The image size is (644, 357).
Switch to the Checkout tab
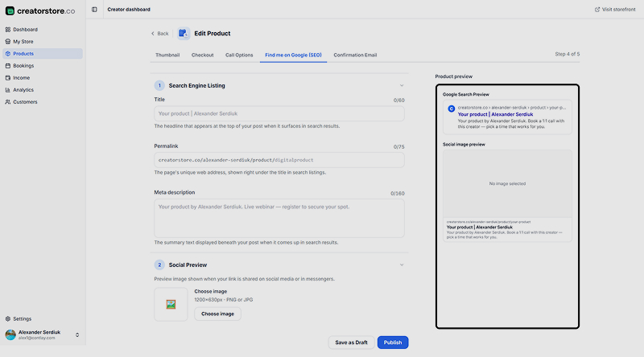pos(203,55)
